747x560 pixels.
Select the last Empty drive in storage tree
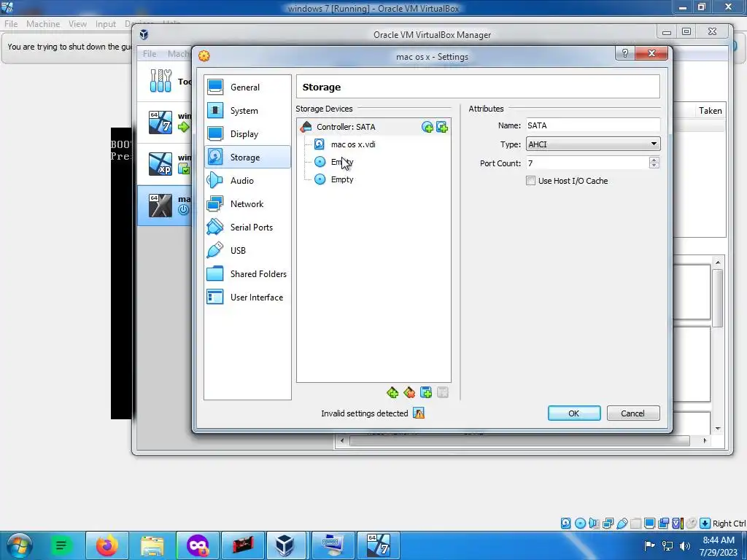(342, 179)
